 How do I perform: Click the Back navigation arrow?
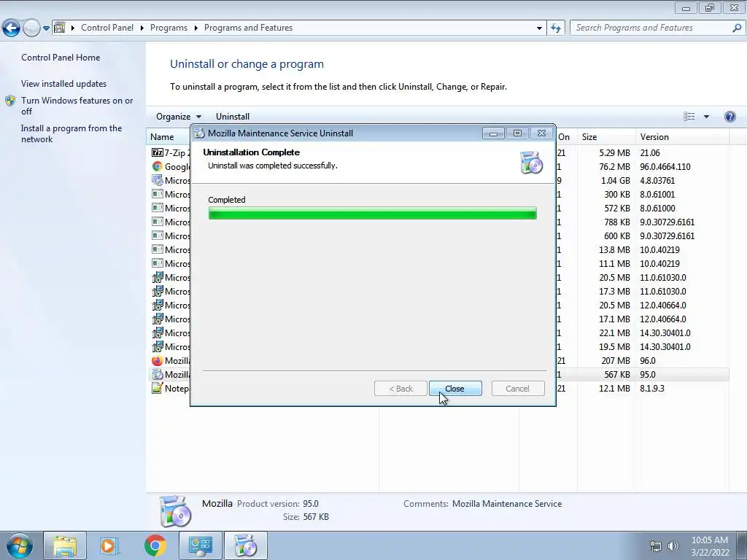click(x=12, y=28)
